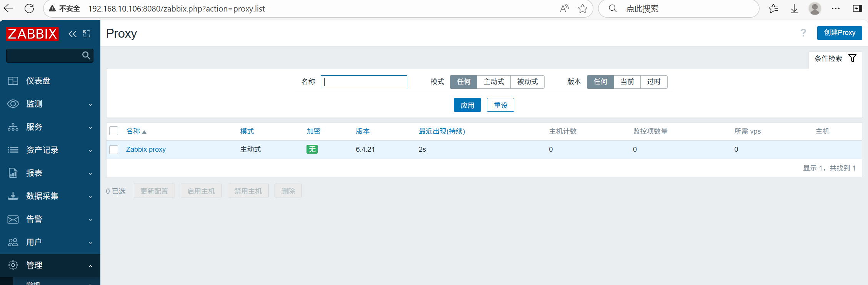This screenshot has height=285, width=868.
Task: Open the 服务 menu item
Action: pos(50,127)
